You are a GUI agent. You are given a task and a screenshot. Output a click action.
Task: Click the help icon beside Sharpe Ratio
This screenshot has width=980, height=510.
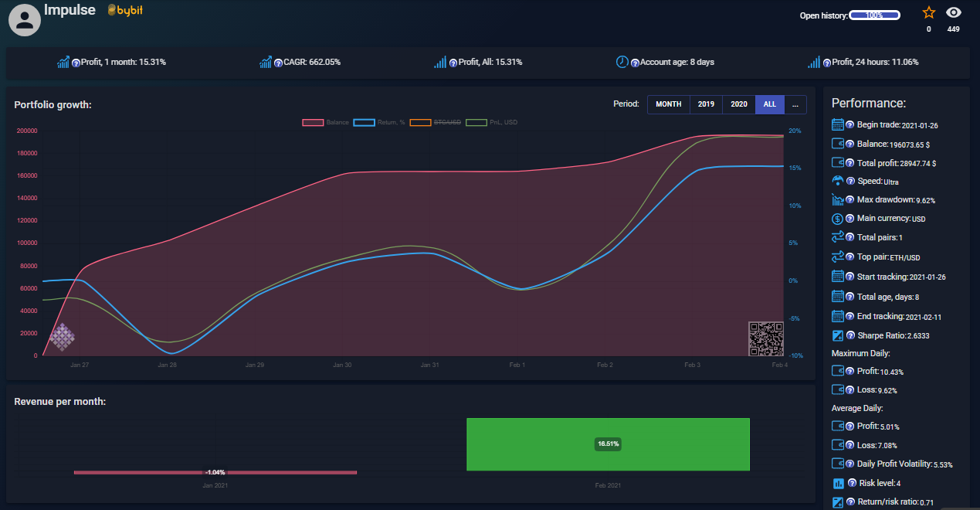pyautogui.click(x=849, y=335)
